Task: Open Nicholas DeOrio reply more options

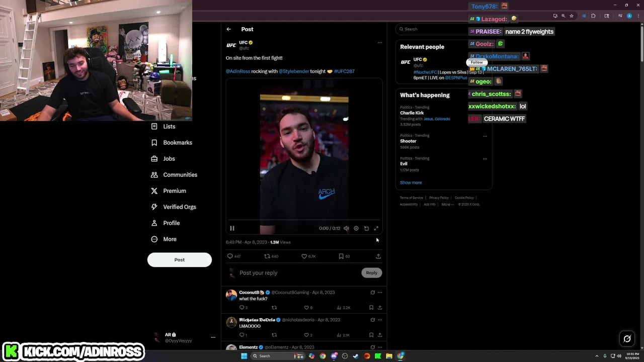Action: [380, 320]
